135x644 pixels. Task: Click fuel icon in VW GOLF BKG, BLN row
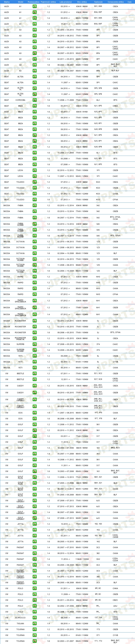click(x=35, y=448)
